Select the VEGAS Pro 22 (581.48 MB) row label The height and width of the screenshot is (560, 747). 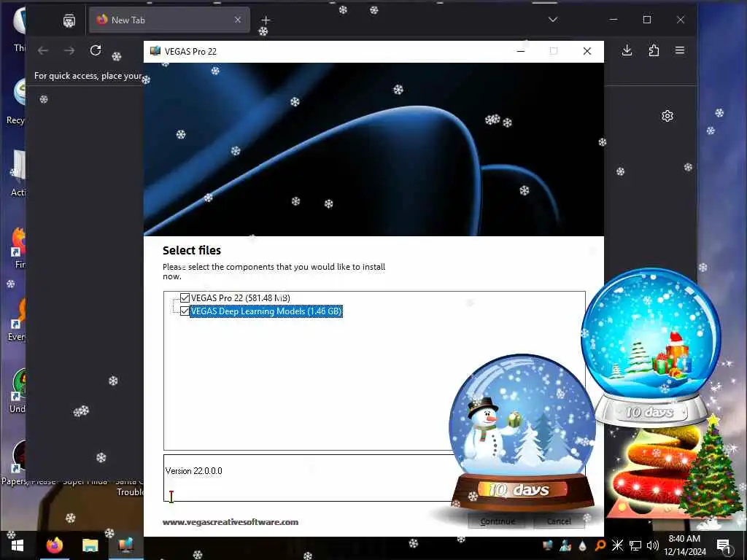(241, 298)
